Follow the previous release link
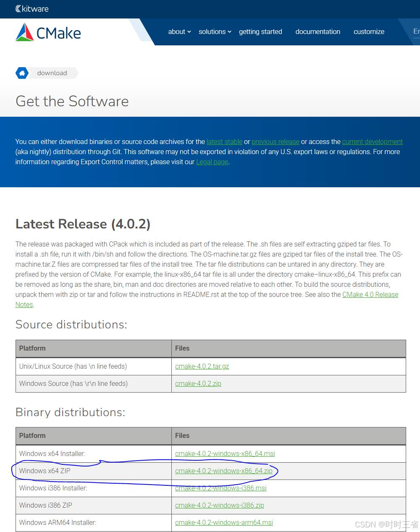Image resolution: width=420 pixels, height=532 pixels. click(276, 142)
